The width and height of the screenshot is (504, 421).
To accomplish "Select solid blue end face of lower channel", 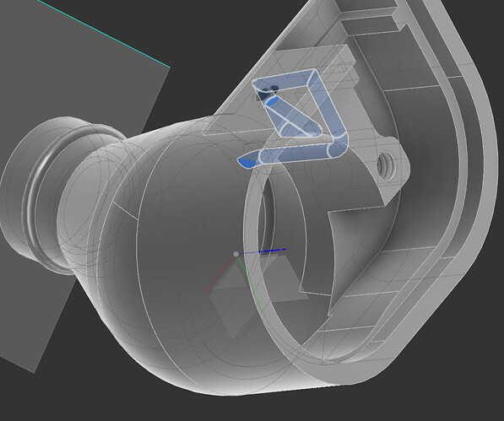I will click(246, 163).
